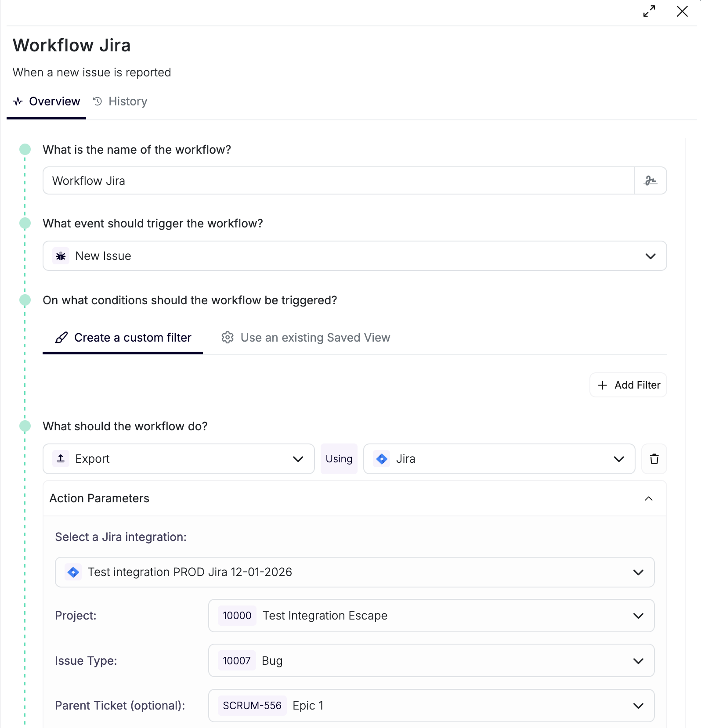Click the 'Select a Jira integration:' label
Viewport: 701px width, 728px height.
(x=121, y=537)
